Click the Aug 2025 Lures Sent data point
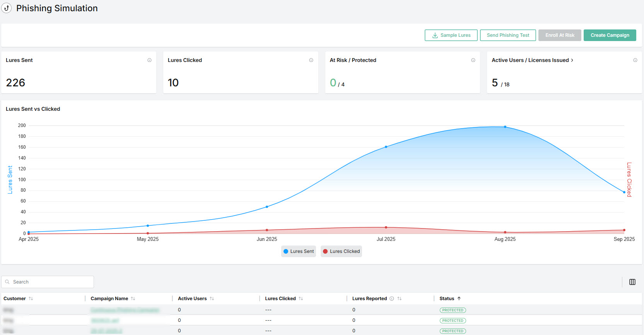The height and width of the screenshot is (335, 644). click(505, 127)
